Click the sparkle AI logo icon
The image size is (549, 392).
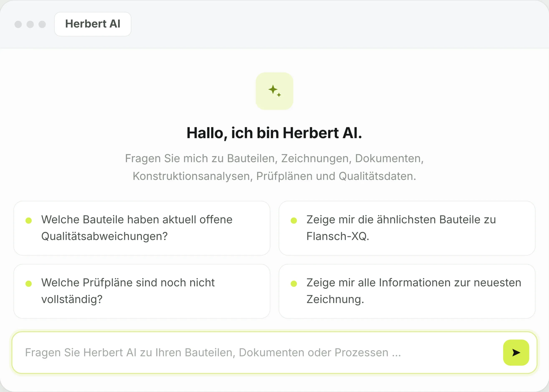click(x=274, y=91)
